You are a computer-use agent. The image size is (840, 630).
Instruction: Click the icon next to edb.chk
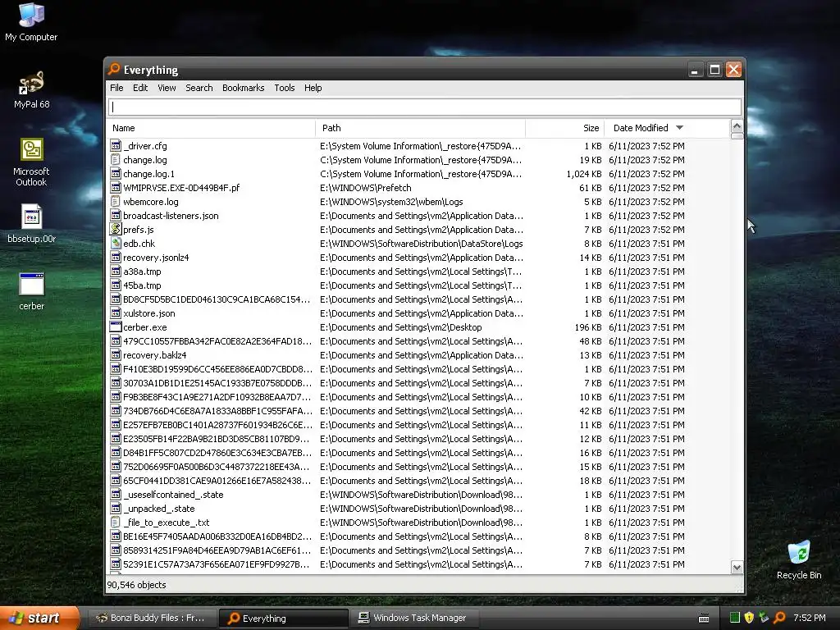tap(115, 243)
